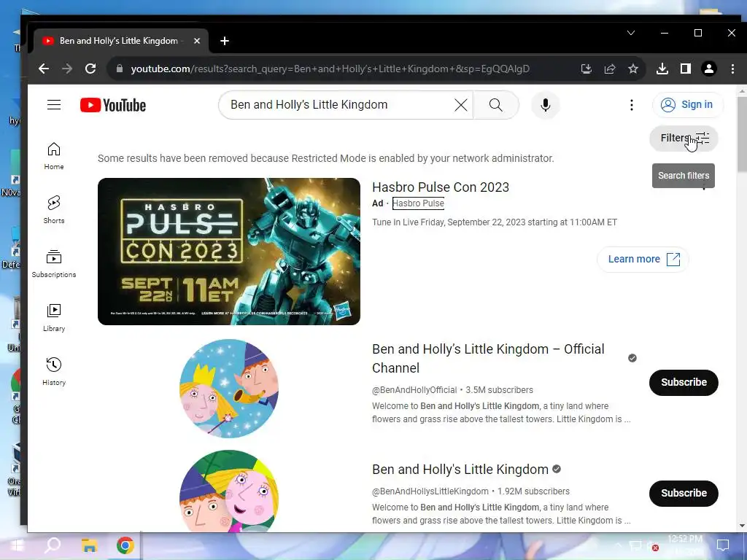Bookmark the page with the star icon

point(633,69)
